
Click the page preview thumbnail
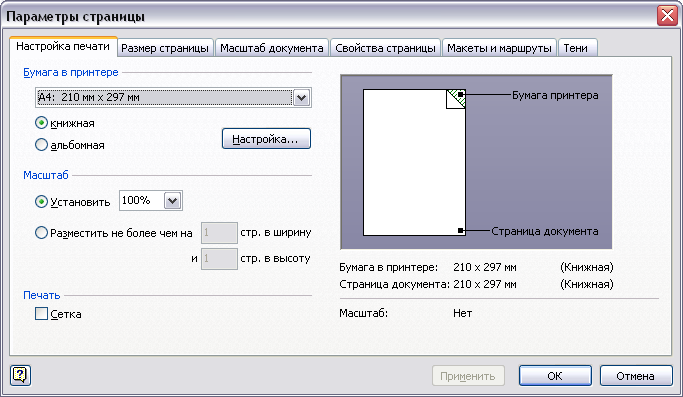pos(414,163)
